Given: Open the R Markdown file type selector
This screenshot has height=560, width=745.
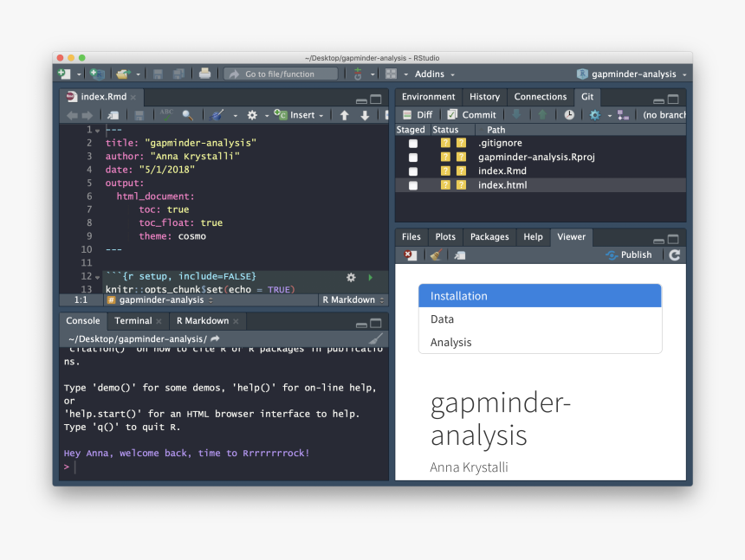Looking at the screenshot, I should coord(353,300).
